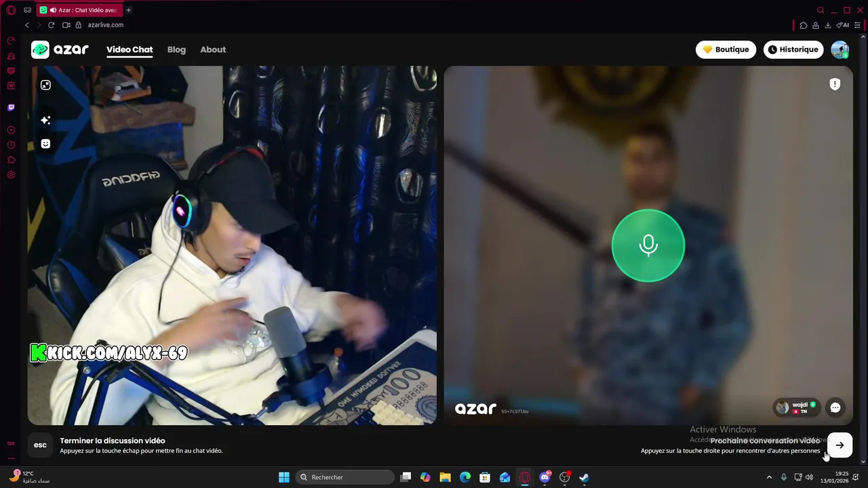Image resolution: width=868 pixels, height=488 pixels.
Task: Open the browser AI assistant
Action: coord(843,25)
